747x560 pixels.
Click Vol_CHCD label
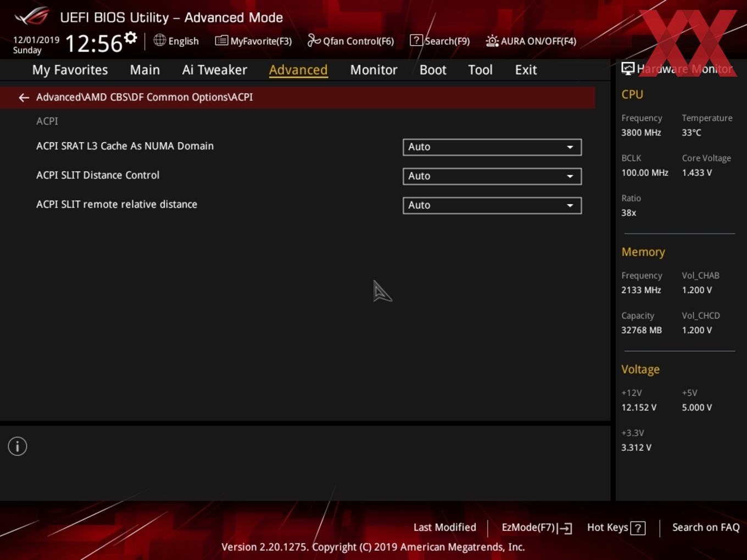point(701,316)
